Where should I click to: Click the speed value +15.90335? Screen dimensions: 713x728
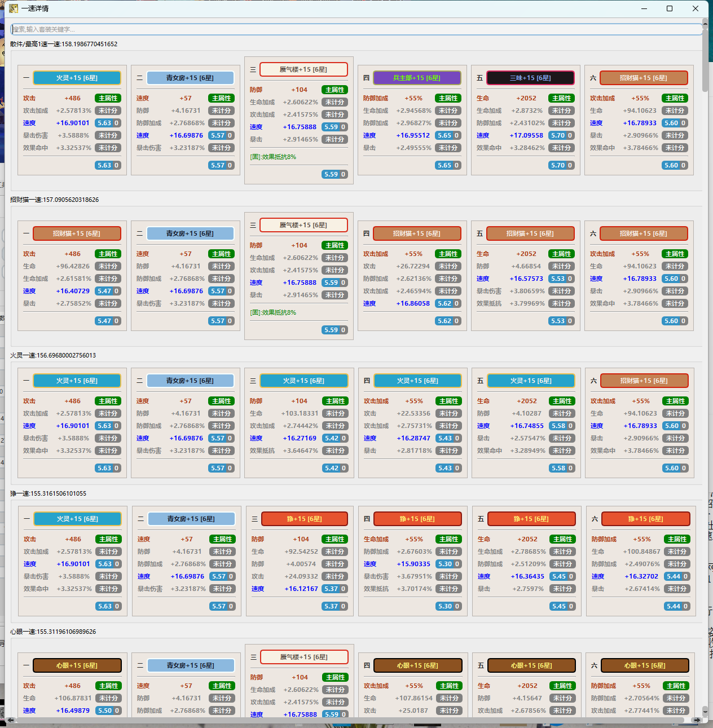(413, 564)
